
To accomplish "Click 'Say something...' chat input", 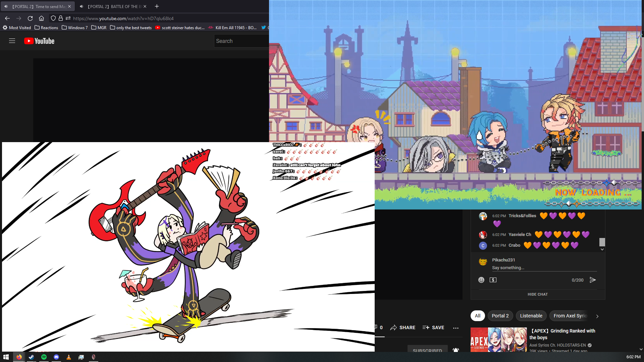I will [544, 268].
